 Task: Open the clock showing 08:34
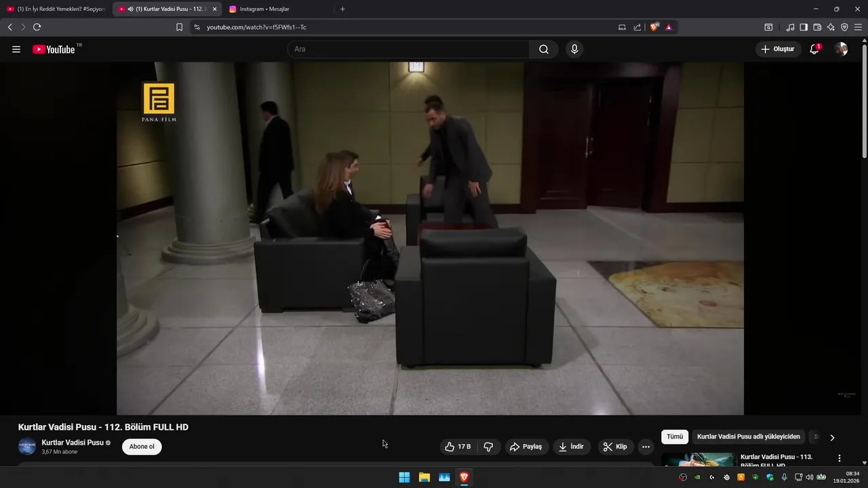848,477
